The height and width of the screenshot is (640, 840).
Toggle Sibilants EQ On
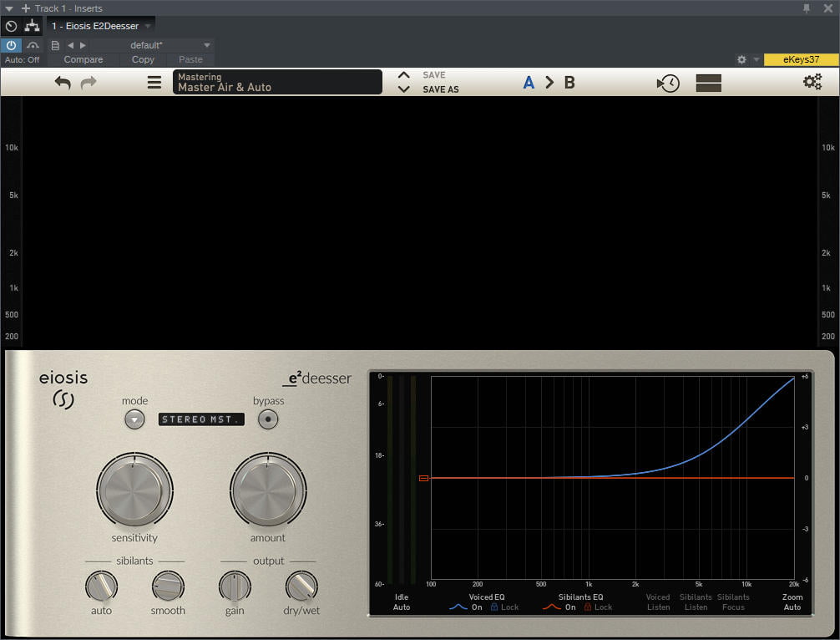pos(570,607)
